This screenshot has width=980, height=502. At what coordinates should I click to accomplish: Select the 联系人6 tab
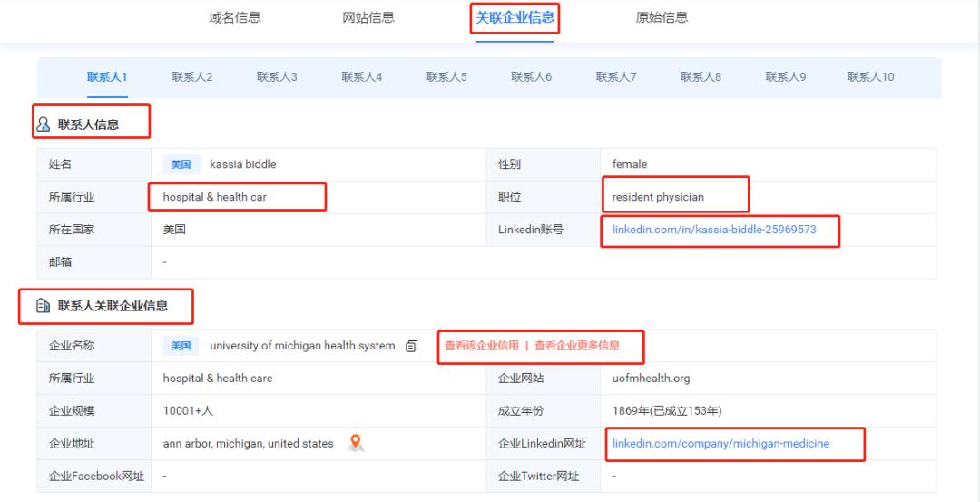pyautogui.click(x=531, y=77)
